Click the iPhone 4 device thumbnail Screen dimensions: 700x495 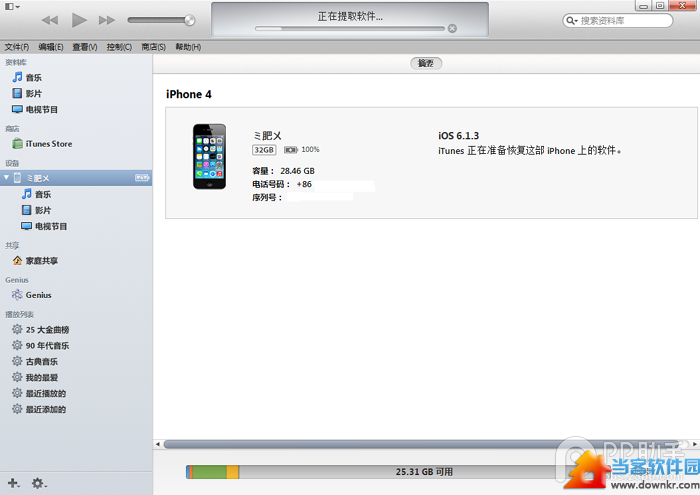[209, 157]
